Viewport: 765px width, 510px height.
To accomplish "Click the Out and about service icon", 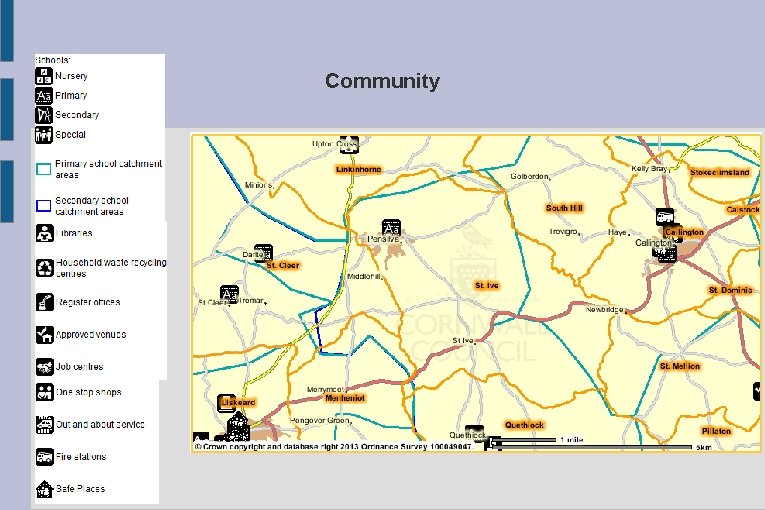I will (x=44, y=425).
